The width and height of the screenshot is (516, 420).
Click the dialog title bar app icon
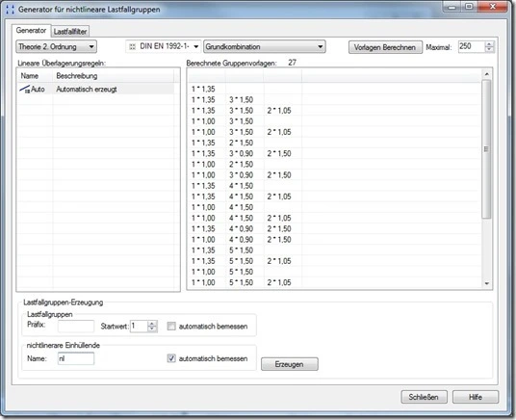tap(11, 10)
